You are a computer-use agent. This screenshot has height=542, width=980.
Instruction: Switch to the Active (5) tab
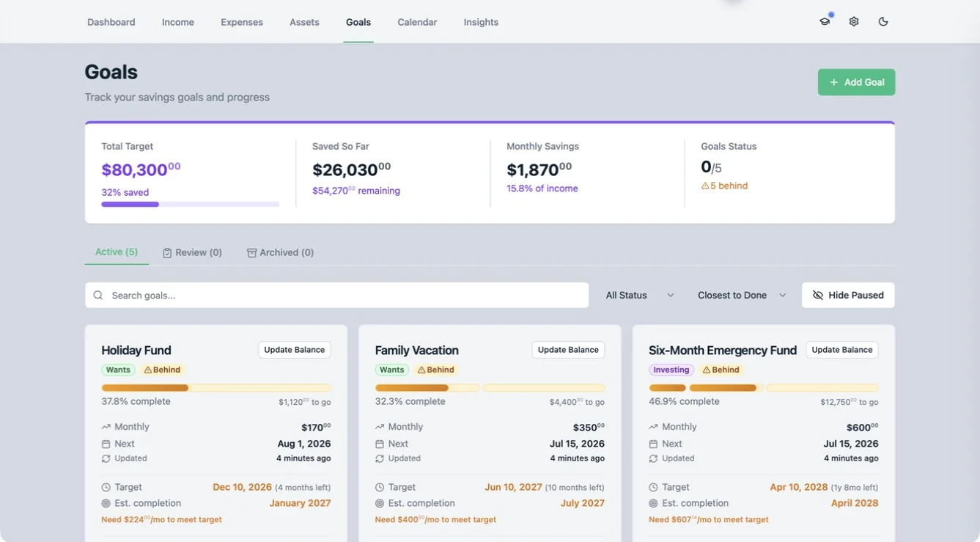click(x=117, y=252)
